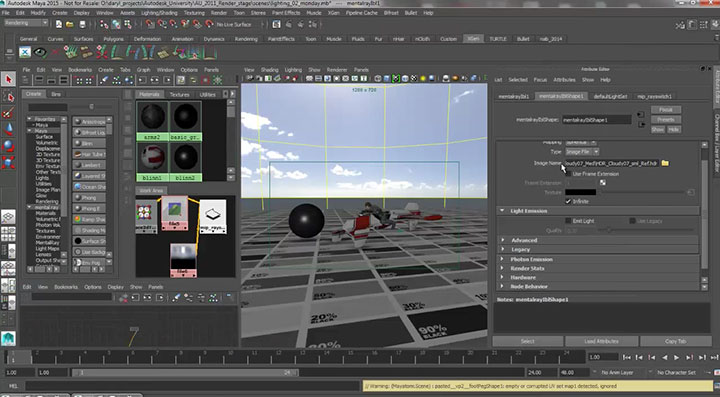
Task: Click the eye icon on the XGen shelf
Action: (40, 52)
